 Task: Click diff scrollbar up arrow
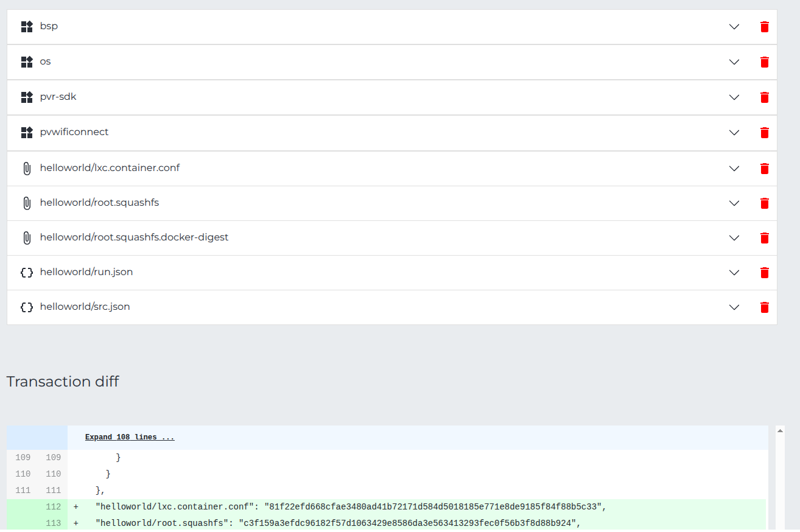click(780, 430)
